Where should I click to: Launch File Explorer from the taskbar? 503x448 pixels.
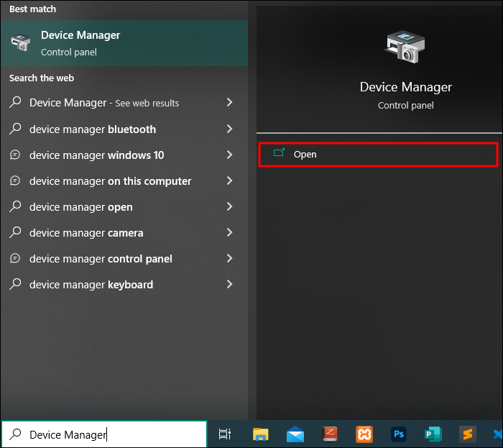point(260,434)
